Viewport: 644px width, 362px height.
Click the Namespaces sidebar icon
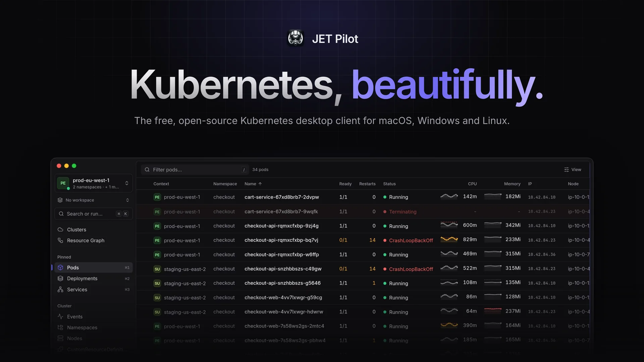coord(60,327)
